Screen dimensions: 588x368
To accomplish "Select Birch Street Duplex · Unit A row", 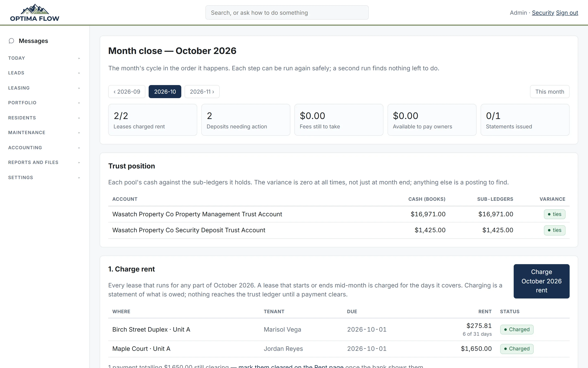I will [339, 330].
